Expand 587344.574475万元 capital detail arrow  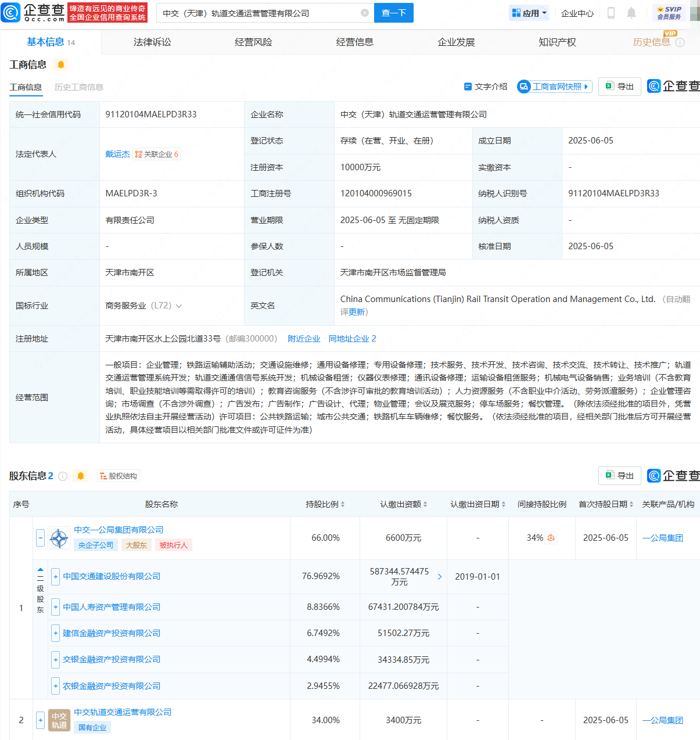(x=440, y=577)
